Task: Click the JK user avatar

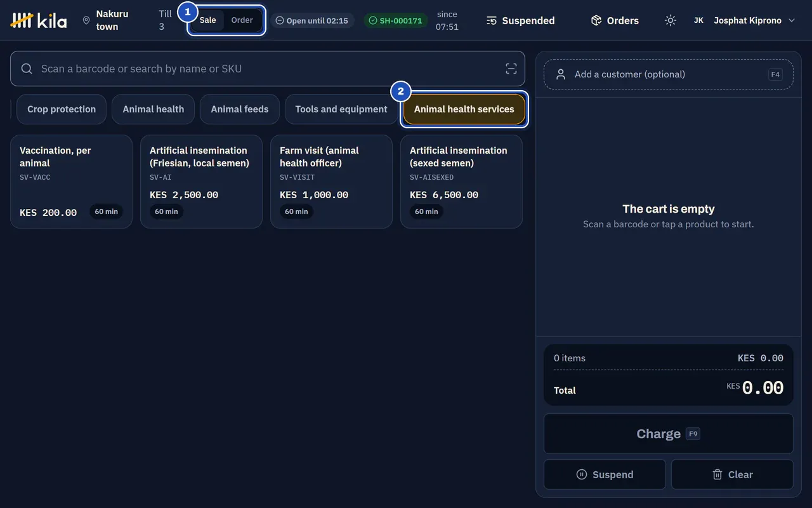Action: click(x=698, y=20)
